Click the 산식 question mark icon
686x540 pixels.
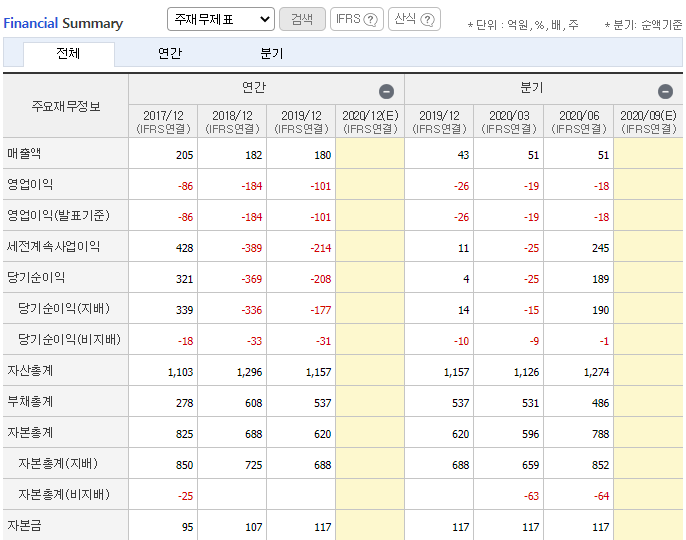pos(427,20)
